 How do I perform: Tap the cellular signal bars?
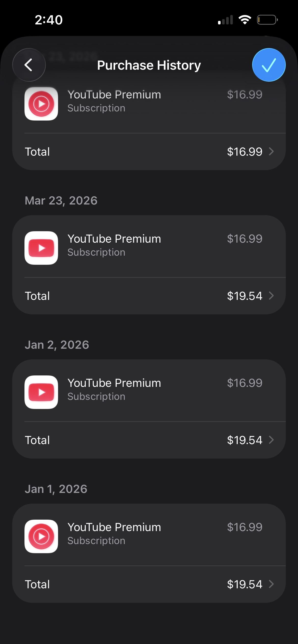pyautogui.click(x=225, y=20)
